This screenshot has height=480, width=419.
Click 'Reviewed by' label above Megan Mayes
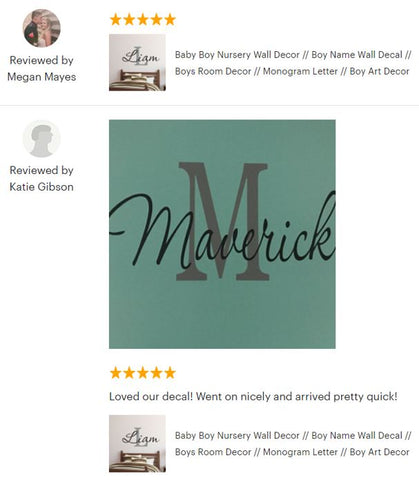tap(42, 60)
